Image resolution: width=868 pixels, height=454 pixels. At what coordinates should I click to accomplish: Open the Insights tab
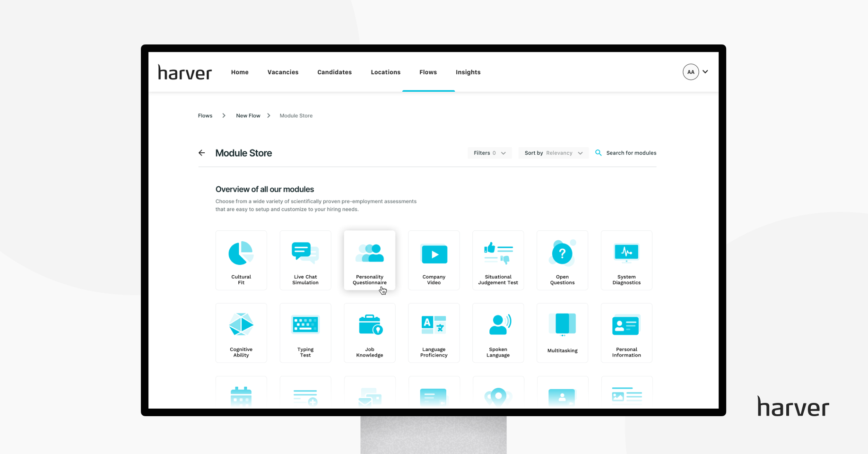[468, 72]
